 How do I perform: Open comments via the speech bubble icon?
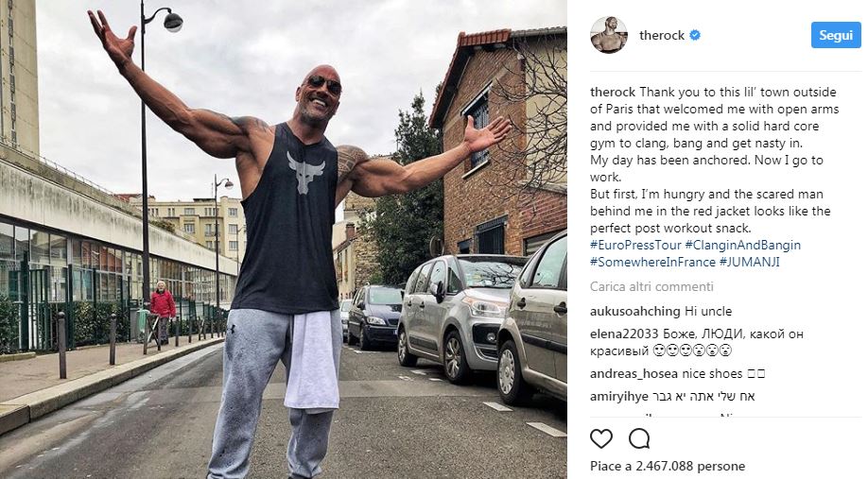click(639, 438)
